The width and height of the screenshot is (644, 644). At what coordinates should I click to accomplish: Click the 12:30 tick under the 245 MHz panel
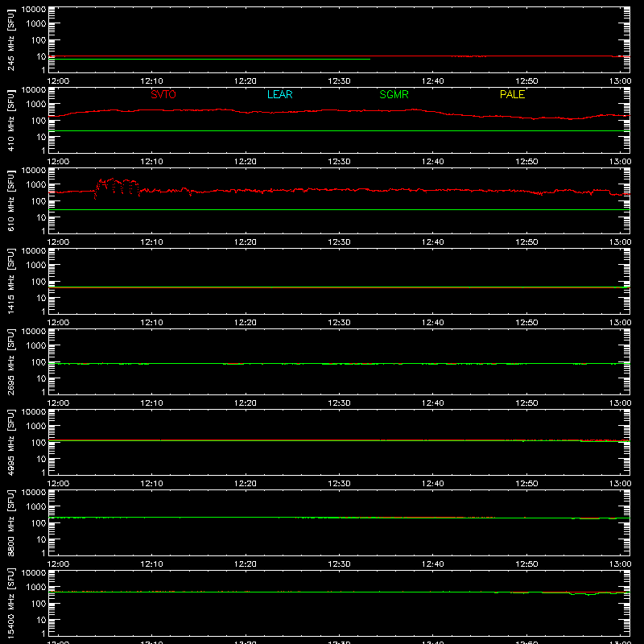339,81
